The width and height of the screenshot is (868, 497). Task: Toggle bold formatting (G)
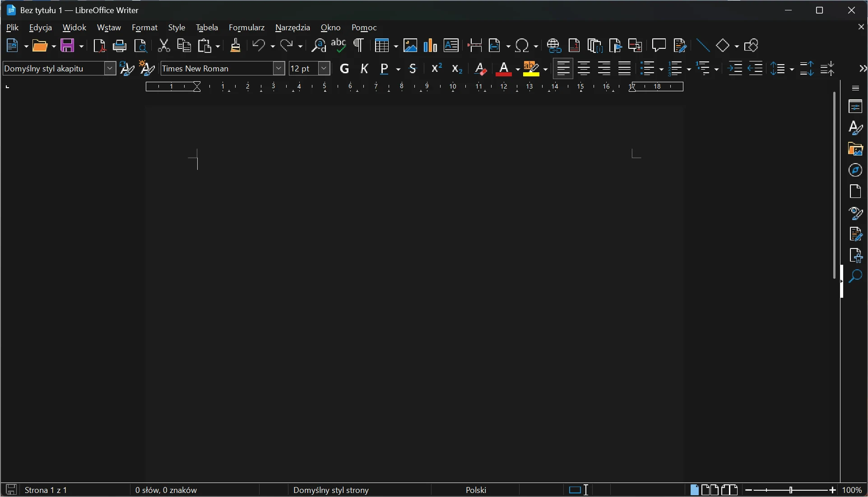(x=344, y=69)
